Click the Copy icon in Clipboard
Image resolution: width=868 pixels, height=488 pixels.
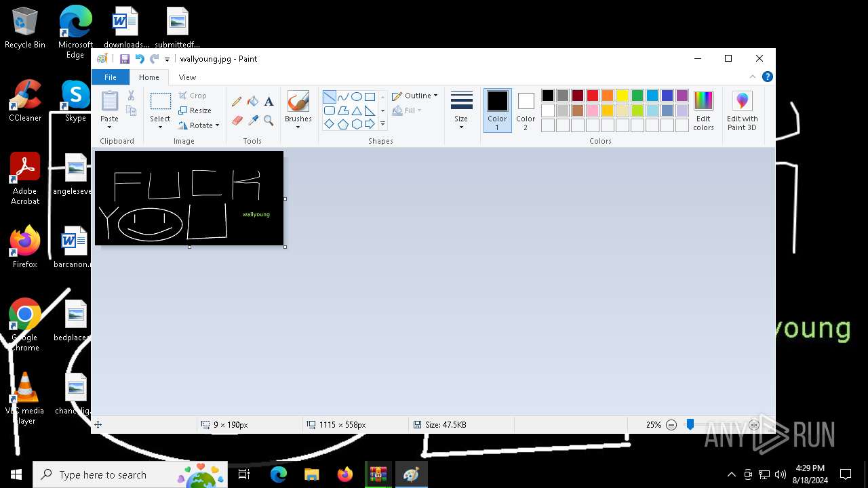click(x=132, y=110)
